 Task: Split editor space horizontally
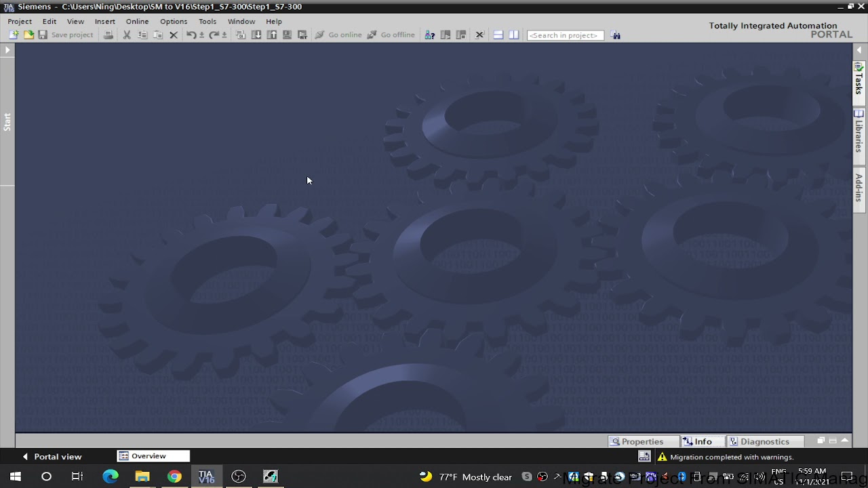point(498,35)
